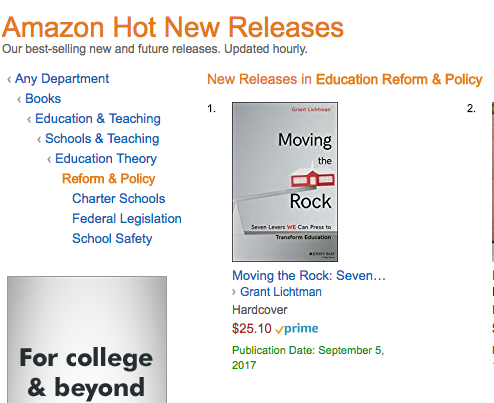Click the back chevron beside Books

coord(19,100)
